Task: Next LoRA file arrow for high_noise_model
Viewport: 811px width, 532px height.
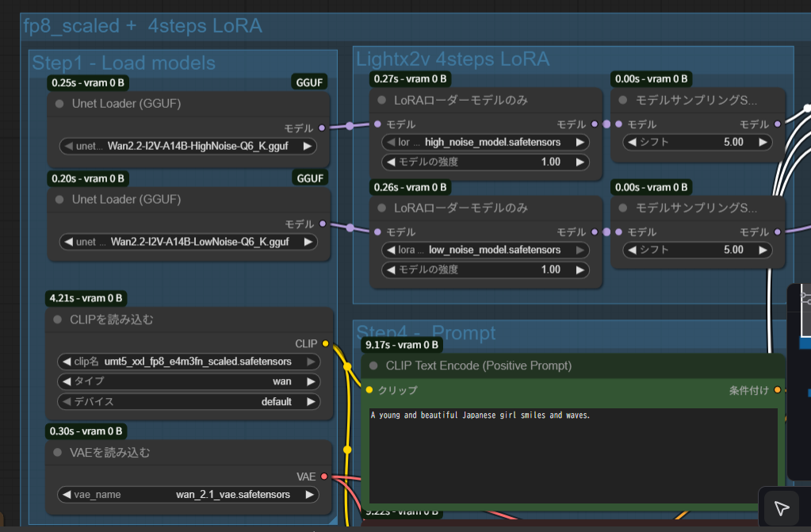Action: [x=580, y=142]
